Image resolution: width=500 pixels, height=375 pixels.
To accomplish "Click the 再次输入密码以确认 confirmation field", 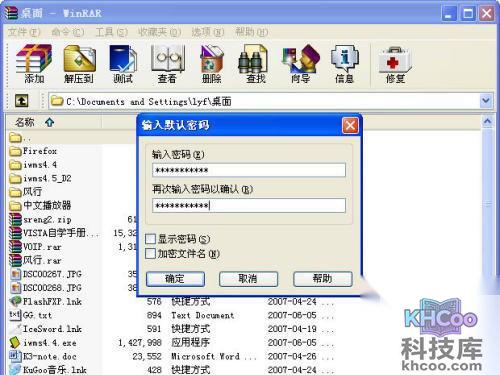I will click(249, 205).
